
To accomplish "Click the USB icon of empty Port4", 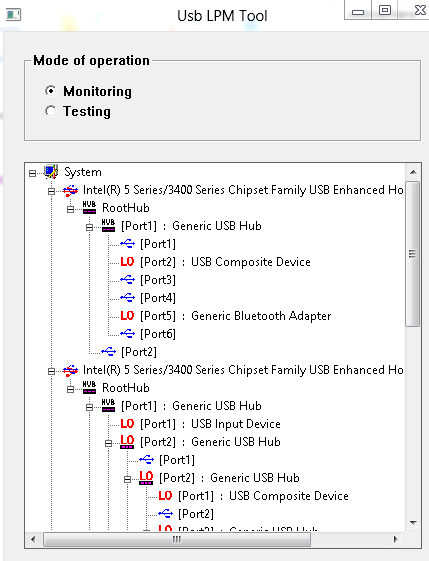I will click(127, 297).
